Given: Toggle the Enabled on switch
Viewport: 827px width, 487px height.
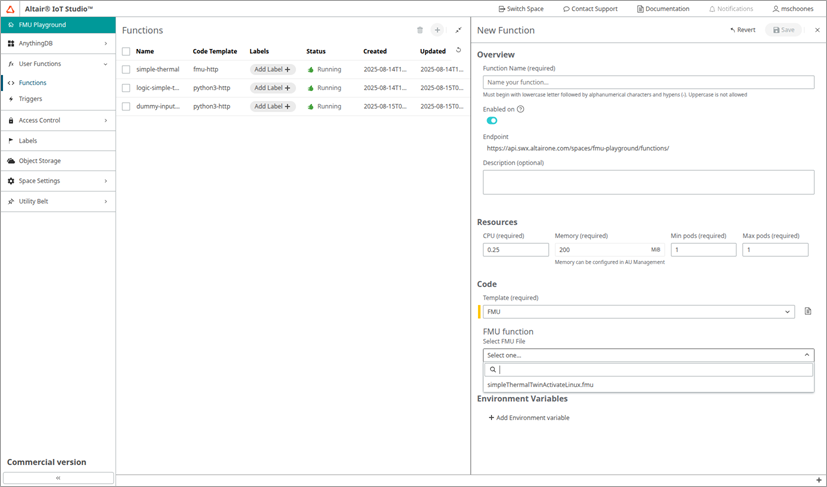Looking at the screenshot, I should point(492,121).
